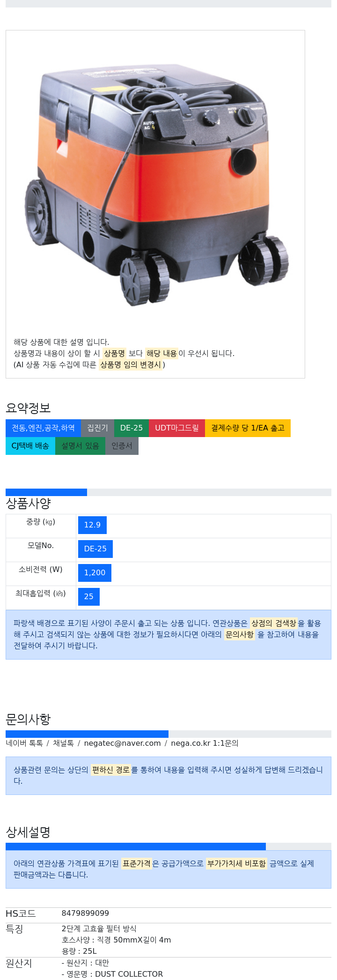Image resolution: width=337 pixels, height=980 pixels.
Task: Click the gray 인증서 tag
Action: tap(122, 445)
